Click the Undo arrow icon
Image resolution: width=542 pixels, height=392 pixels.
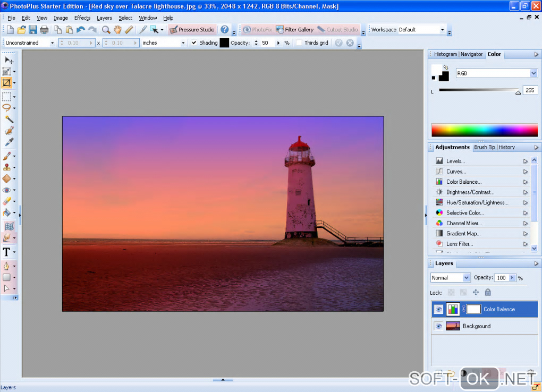click(x=81, y=30)
